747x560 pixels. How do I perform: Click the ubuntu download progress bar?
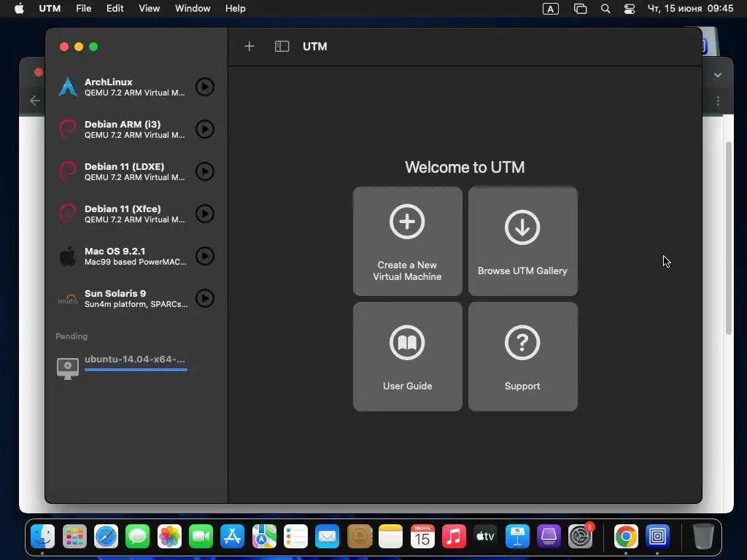pyautogui.click(x=136, y=370)
